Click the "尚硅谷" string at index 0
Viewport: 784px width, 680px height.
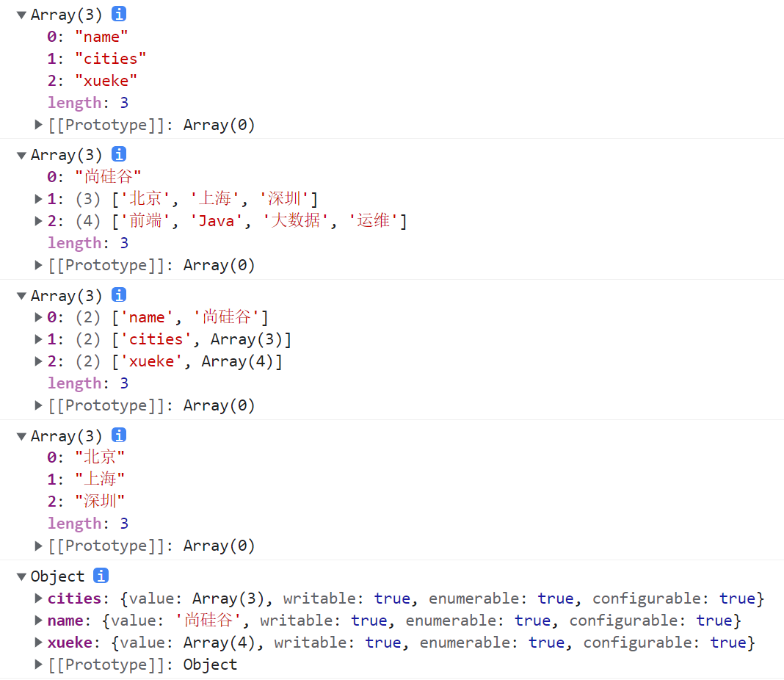tap(108, 177)
